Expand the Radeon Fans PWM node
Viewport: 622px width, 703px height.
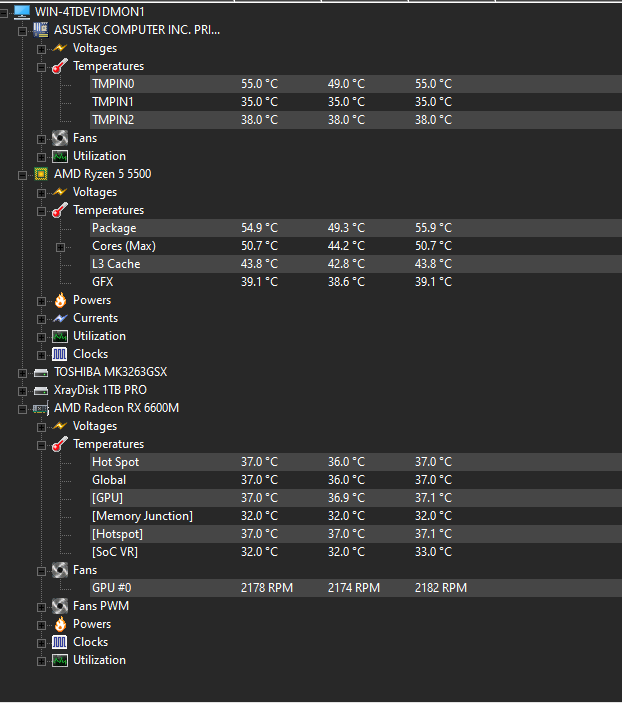[x=41, y=608]
